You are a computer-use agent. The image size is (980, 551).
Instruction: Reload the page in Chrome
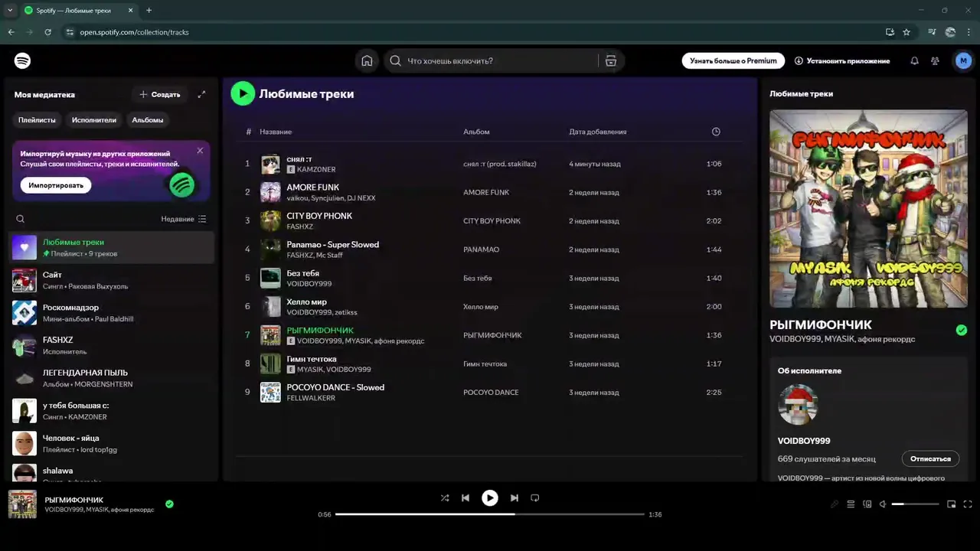pos(47,32)
